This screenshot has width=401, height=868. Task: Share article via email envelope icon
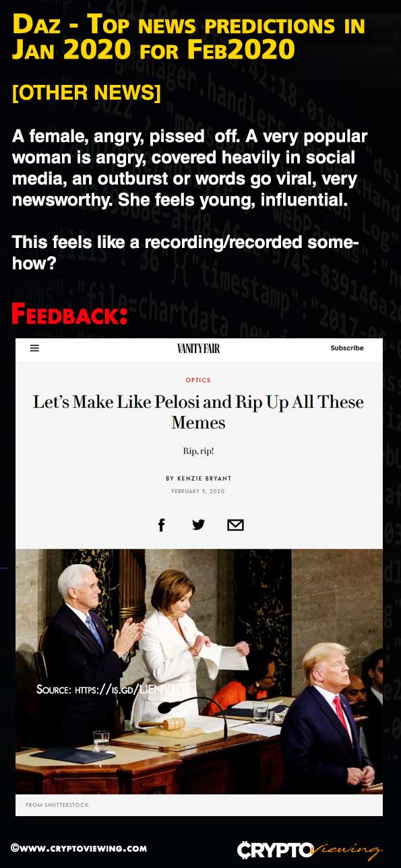235,525
